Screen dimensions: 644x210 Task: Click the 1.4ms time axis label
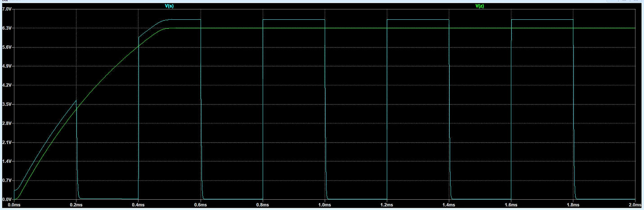pos(449,205)
